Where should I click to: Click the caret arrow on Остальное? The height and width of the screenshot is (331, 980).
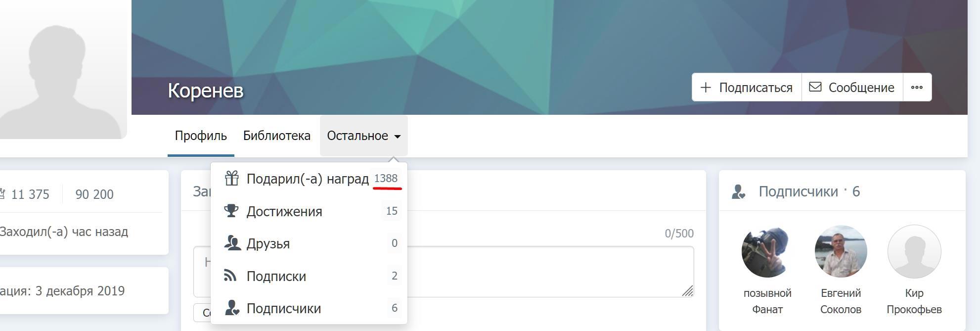click(x=397, y=137)
